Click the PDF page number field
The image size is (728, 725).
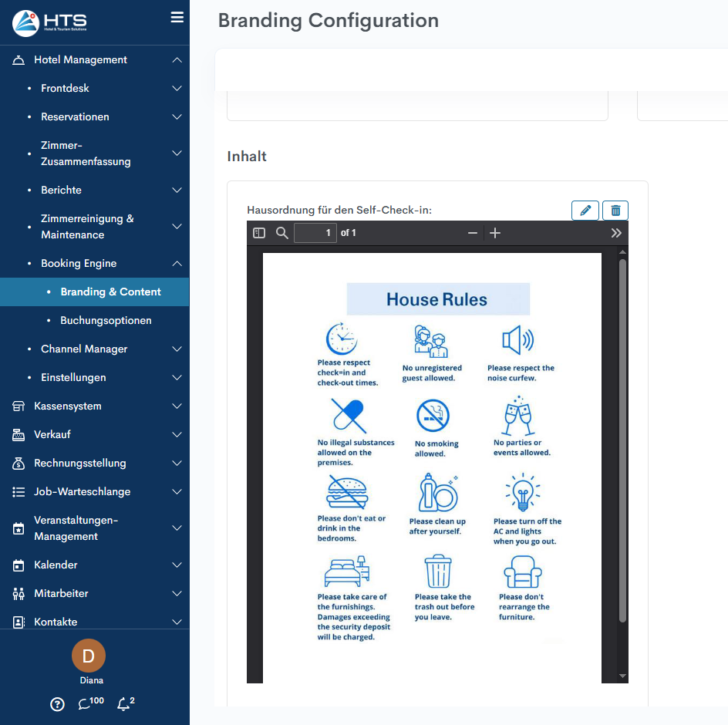(315, 233)
